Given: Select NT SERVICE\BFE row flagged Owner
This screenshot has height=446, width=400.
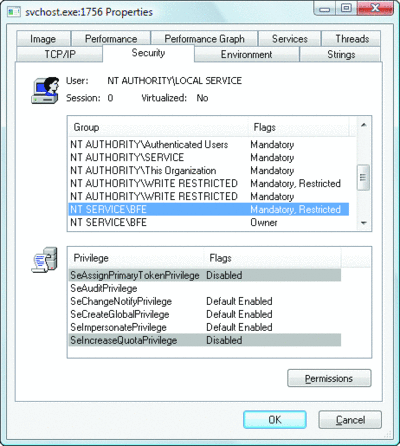Looking at the screenshot, I should tap(209, 222).
